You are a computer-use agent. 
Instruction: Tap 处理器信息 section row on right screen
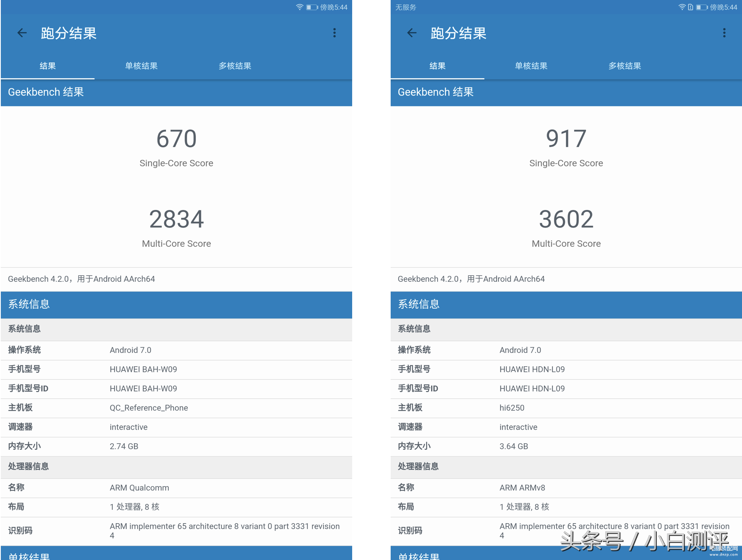tap(566, 467)
